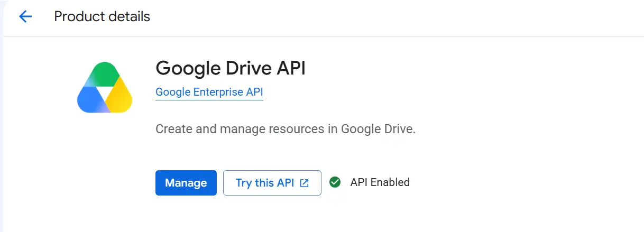Viewport: 644px width, 232px height.
Task: Click the API Enabled status text
Action: point(380,182)
